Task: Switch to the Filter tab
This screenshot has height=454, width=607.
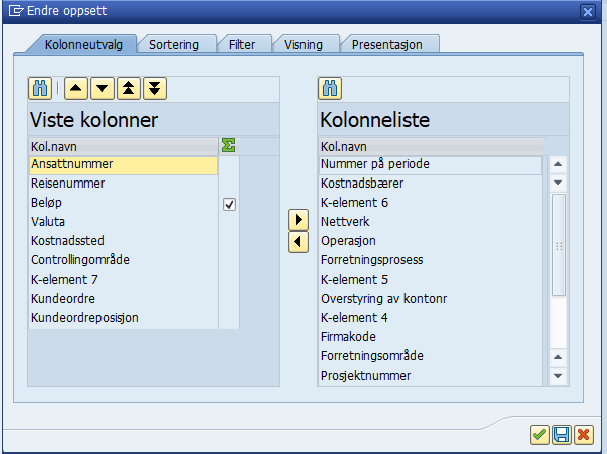Action: (242, 45)
